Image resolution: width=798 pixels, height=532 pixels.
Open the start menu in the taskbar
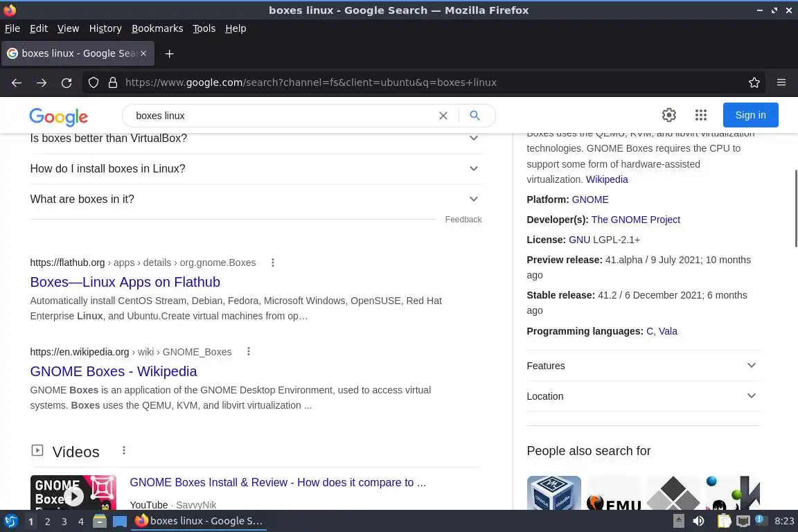pos(11,521)
